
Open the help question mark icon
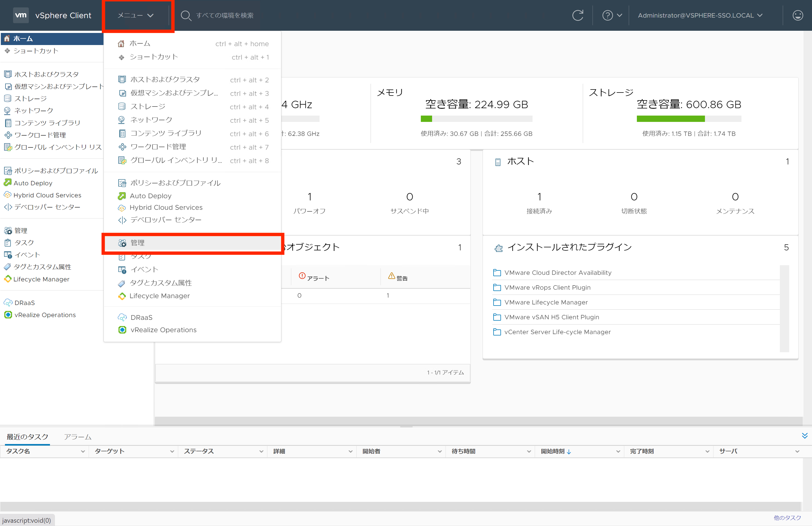coord(607,15)
